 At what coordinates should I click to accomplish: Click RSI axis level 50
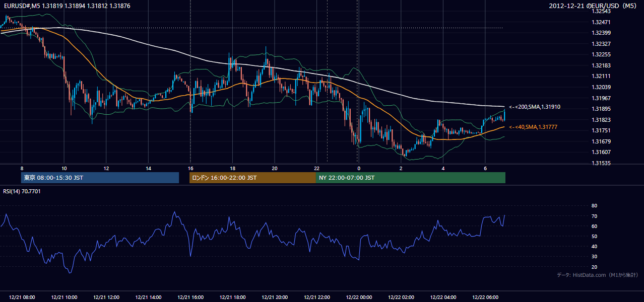pos(594,236)
